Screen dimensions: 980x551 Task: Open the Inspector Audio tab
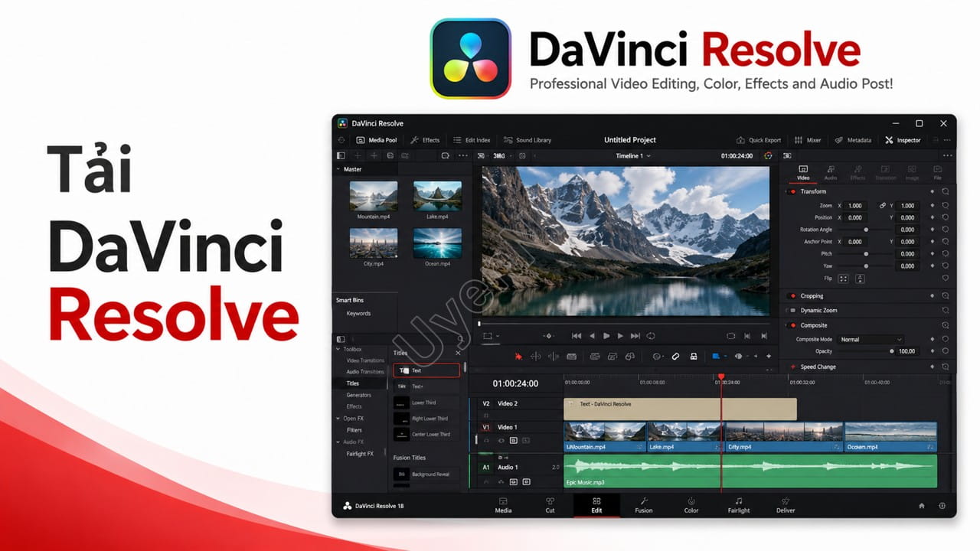point(830,172)
